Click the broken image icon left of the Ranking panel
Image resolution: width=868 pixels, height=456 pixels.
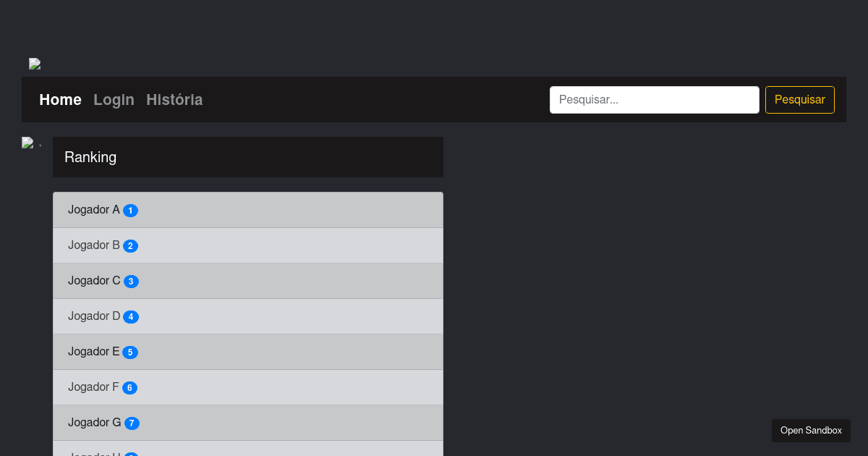(x=27, y=143)
